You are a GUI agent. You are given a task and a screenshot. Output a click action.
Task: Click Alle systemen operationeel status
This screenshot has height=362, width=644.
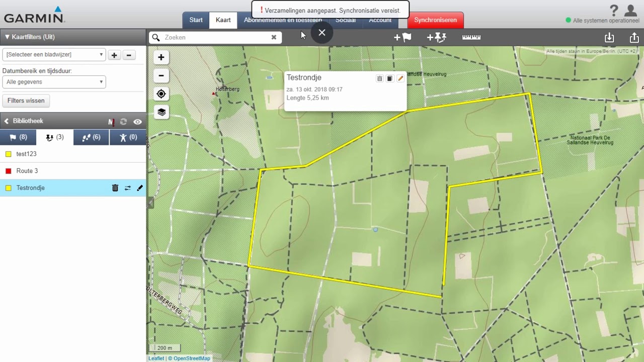coord(603,21)
